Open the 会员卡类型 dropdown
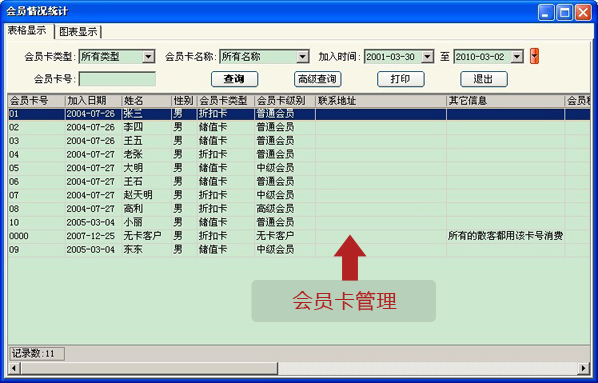The width and height of the screenshot is (598, 383). [148, 57]
